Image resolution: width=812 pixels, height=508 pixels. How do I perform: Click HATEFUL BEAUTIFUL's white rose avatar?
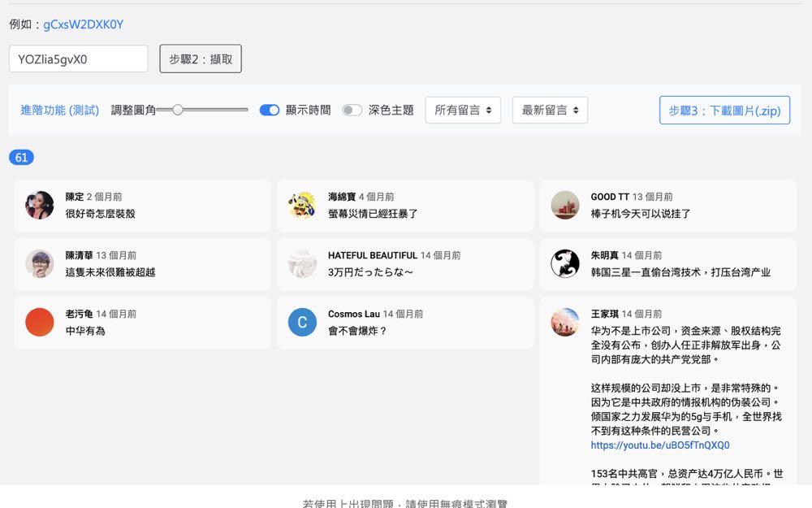pyautogui.click(x=302, y=264)
